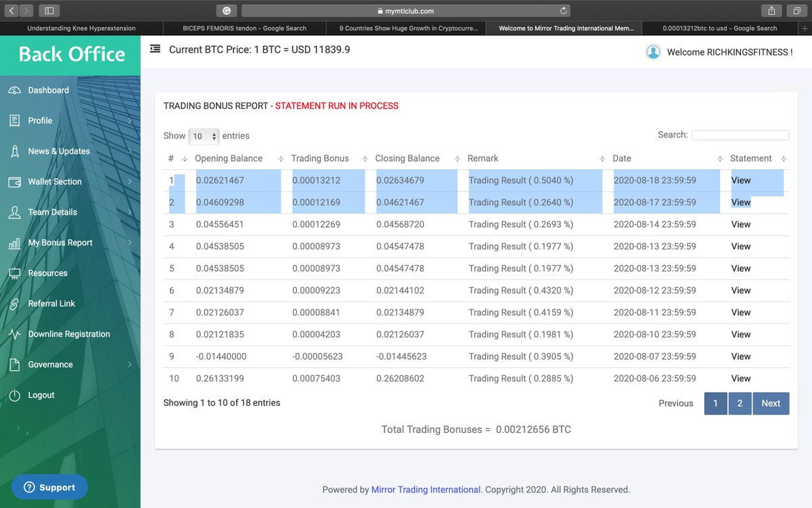View statement for 2020-08-18 row
The width and height of the screenshot is (812, 508).
(741, 180)
